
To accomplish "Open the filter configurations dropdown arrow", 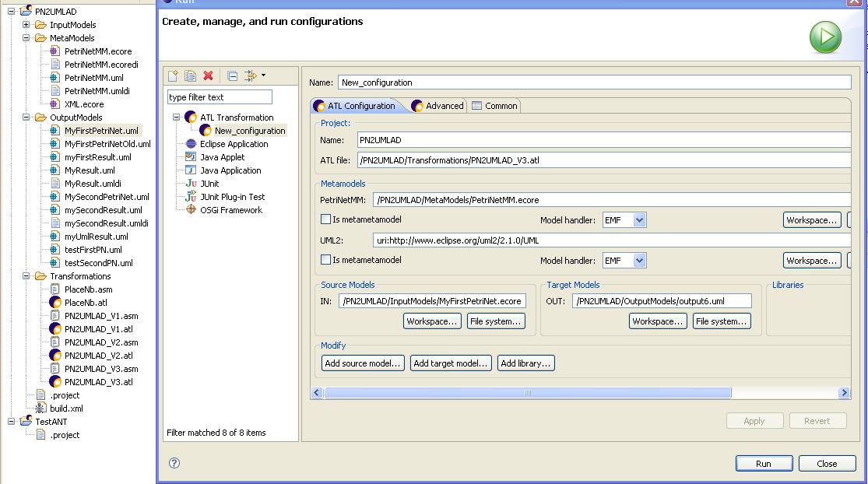I will pyautogui.click(x=263, y=75).
